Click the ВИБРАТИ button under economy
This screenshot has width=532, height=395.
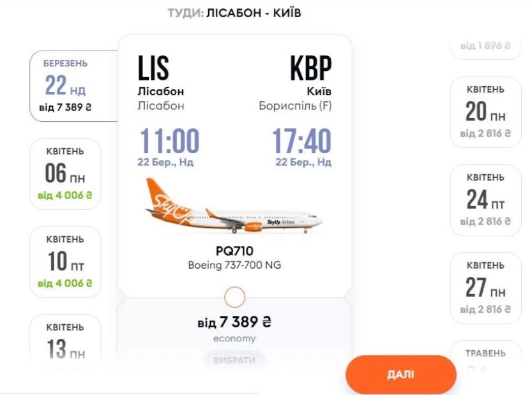click(234, 360)
